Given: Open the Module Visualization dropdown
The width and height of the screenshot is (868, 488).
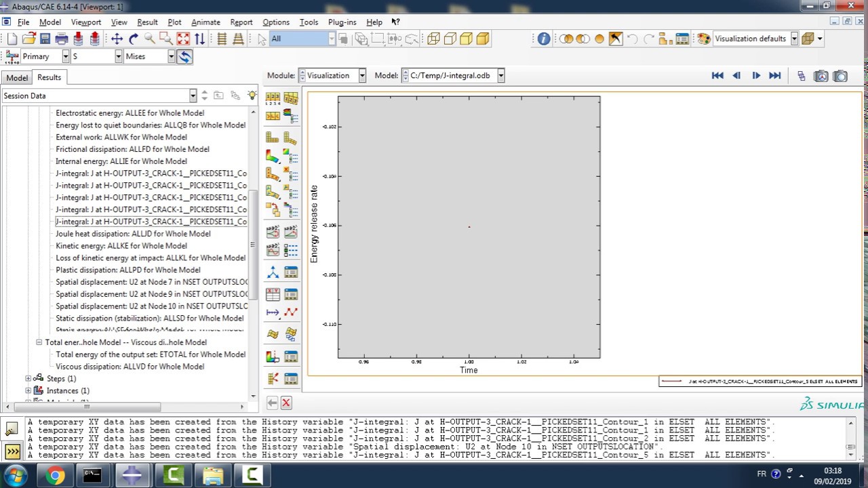Looking at the screenshot, I should (x=363, y=76).
